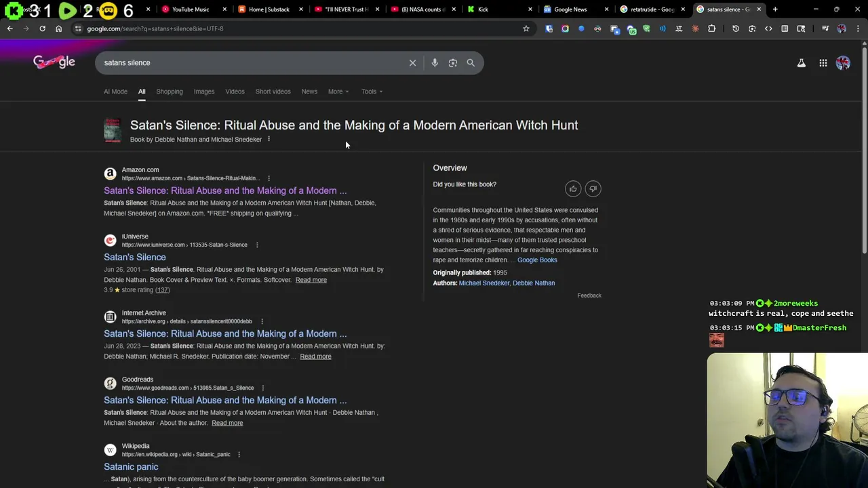Open more options for the Amazon result
868x488 pixels.
(269, 178)
